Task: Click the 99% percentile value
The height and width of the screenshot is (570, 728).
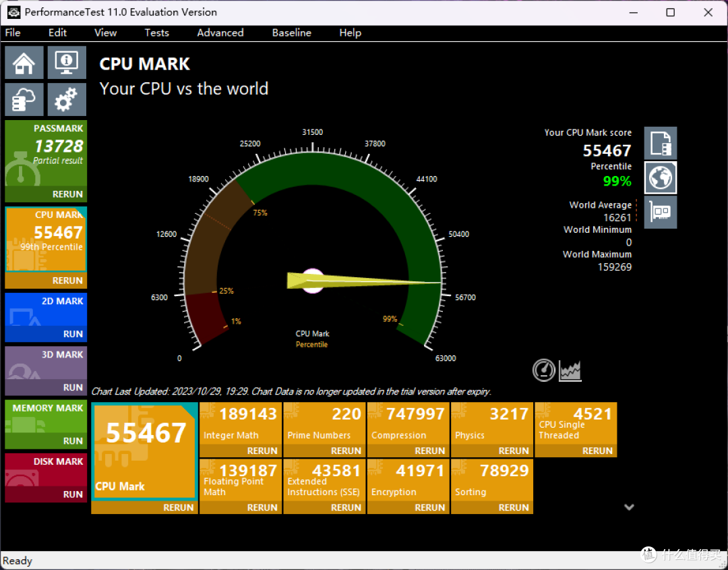Action: coord(617,181)
